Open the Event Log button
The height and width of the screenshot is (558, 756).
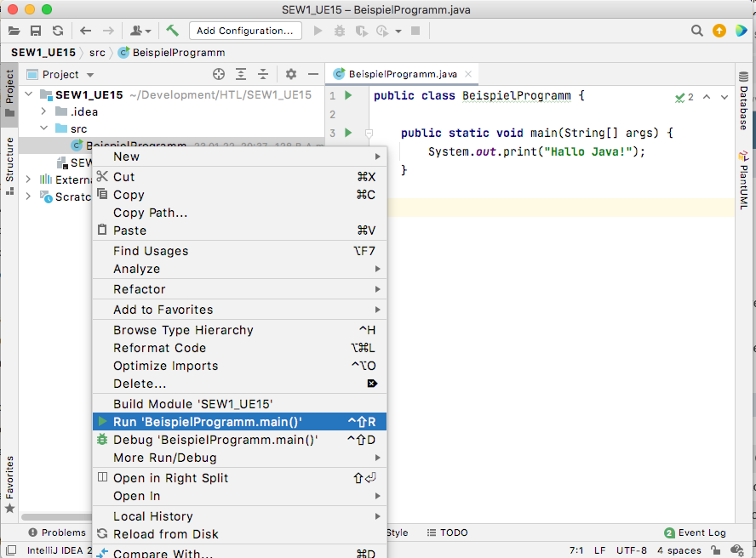point(695,532)
